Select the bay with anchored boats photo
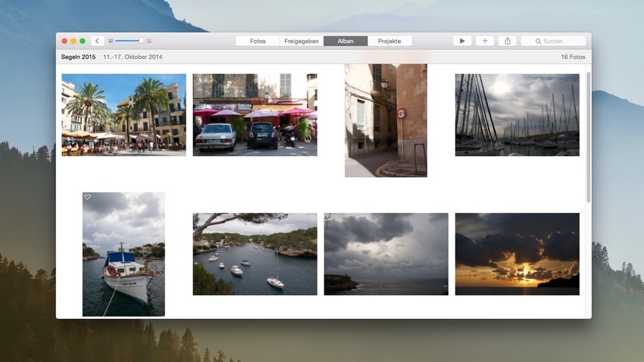The height and width of the screenshot is (362, 644). [x=255, y=254]
